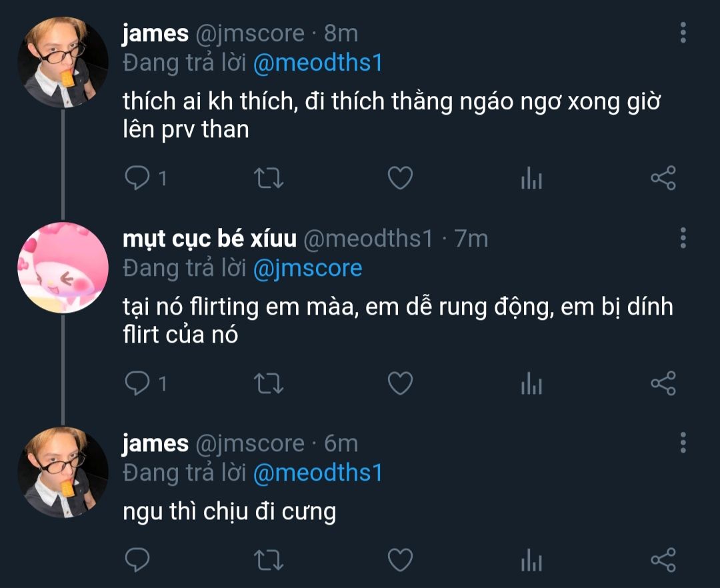
Task: Like the 'ngu thì chịu đi cưng' tweet
Action: (x=400, y=560)
